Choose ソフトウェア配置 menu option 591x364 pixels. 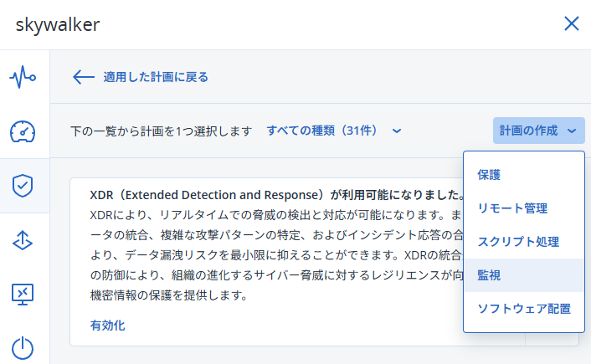click(x=524, y=309)
